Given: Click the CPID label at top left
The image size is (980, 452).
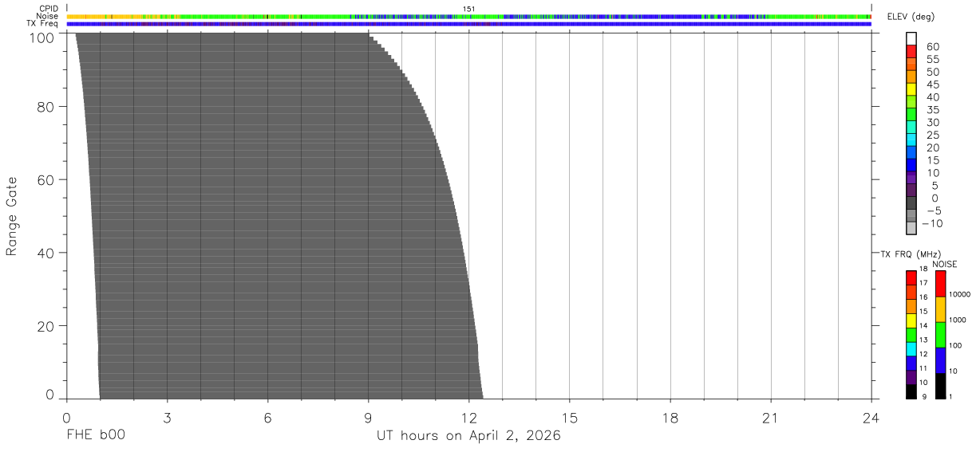Looking at the screenshot, I should [x=49, y=9].
